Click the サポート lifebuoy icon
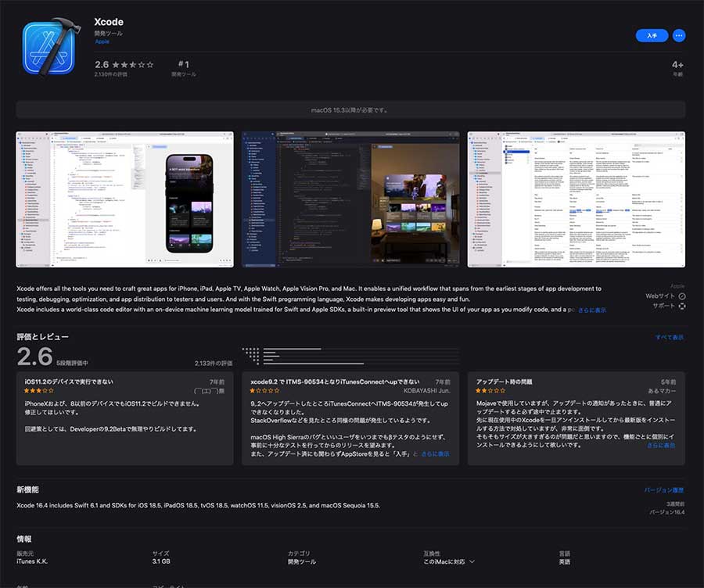This screenshot has height=588, width=704. (681, 307)
